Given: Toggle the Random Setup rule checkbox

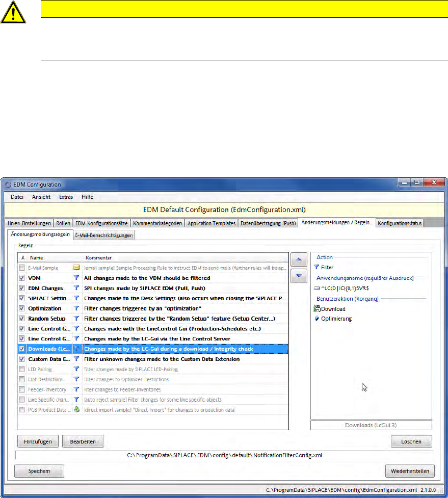Looking at the screenshot, I should [21, 319].
